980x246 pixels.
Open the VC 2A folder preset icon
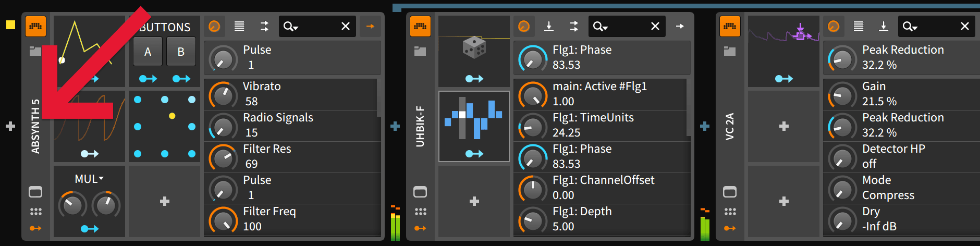tap(730, 51)
